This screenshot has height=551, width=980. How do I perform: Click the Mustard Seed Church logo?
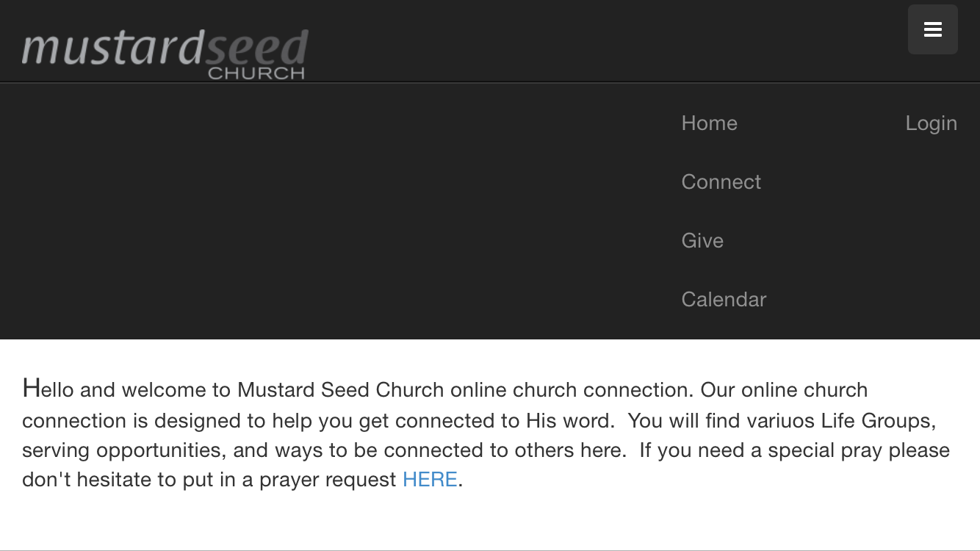[x=164, y=53]
